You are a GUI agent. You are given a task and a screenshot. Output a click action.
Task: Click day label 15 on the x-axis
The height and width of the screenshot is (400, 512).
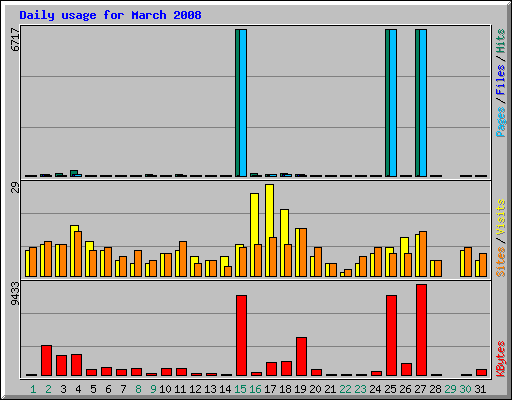(240, 389)
